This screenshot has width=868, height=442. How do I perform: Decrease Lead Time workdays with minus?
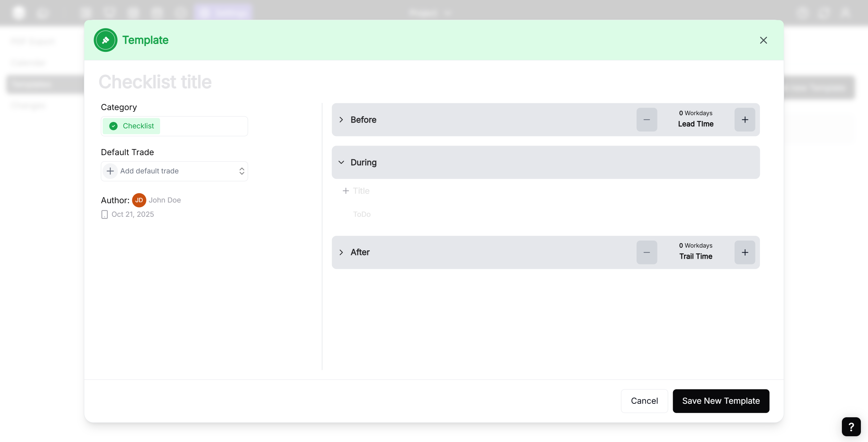[x=647, y=120]
